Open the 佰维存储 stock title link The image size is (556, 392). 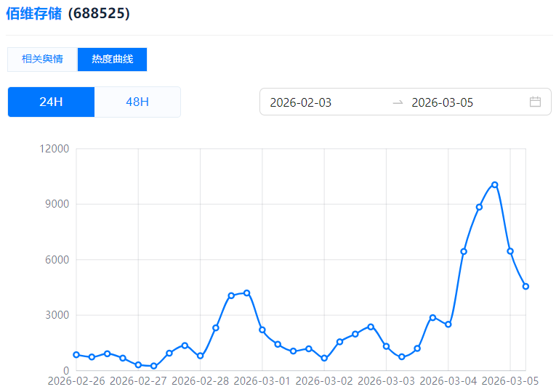pos(33,14)
